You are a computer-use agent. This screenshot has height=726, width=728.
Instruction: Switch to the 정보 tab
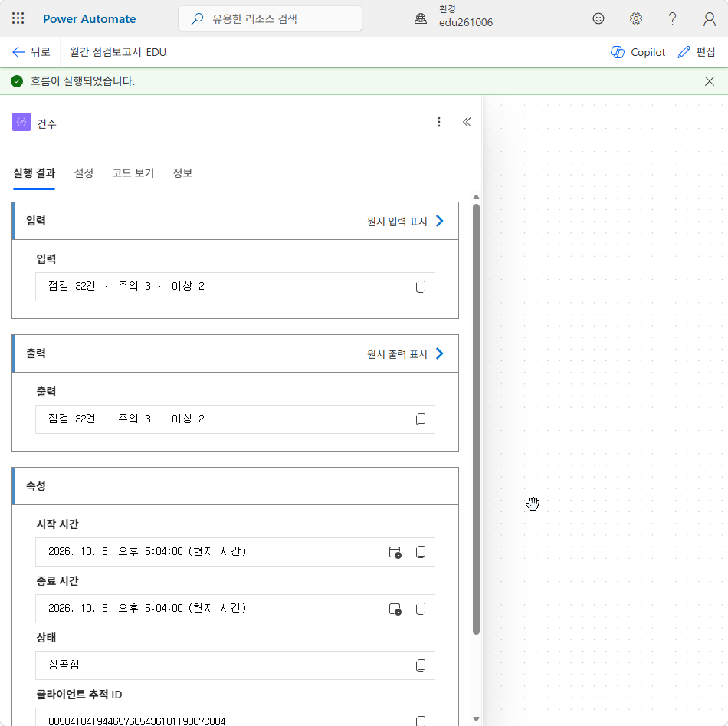pos(182,173)
